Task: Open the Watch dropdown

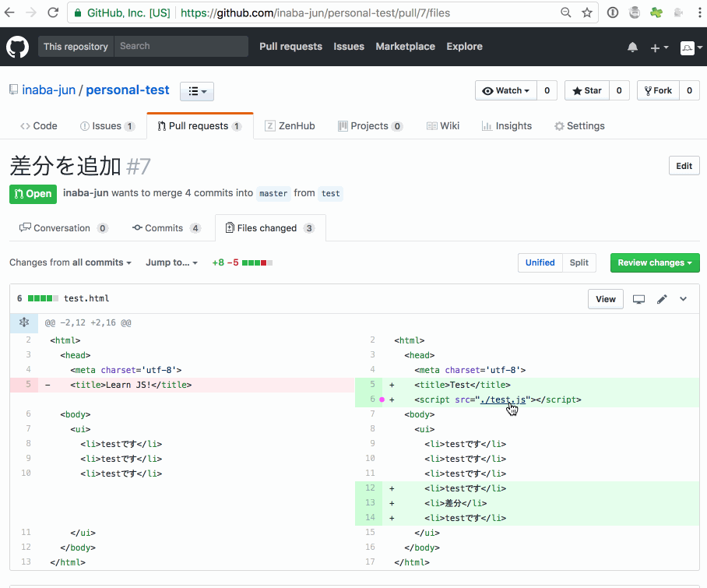Action: pyautogui.click(x=505, y=90)
